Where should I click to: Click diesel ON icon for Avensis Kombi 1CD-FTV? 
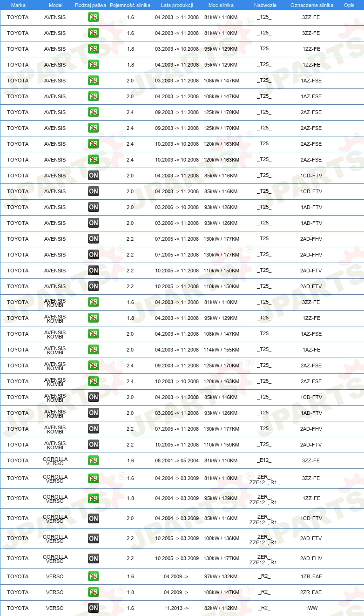[x=94, y=397]
